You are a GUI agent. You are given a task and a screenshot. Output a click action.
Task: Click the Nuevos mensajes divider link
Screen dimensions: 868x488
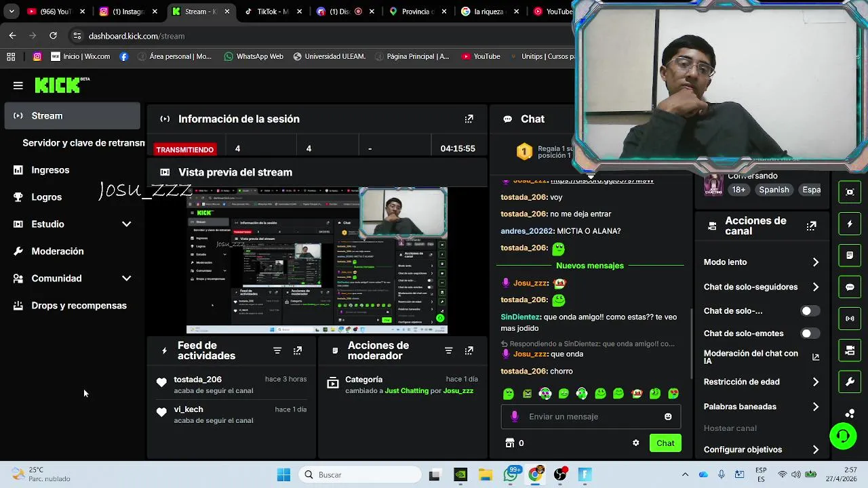590,266
